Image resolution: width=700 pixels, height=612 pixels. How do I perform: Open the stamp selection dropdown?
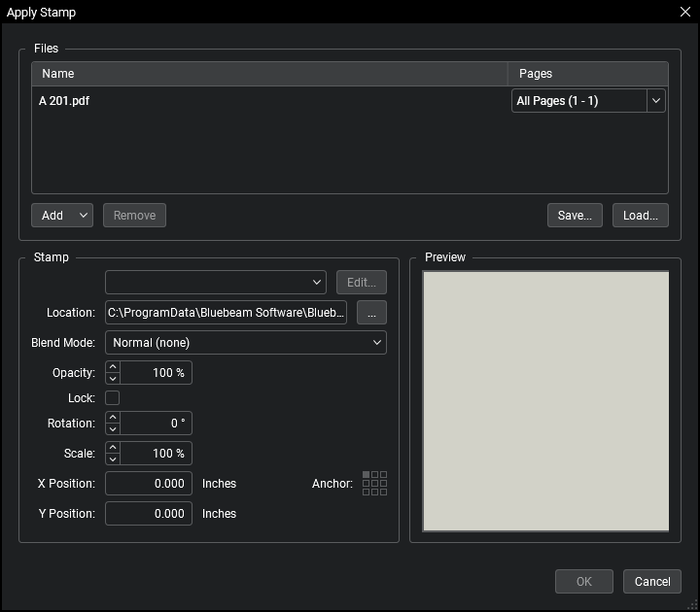point(216,282)
